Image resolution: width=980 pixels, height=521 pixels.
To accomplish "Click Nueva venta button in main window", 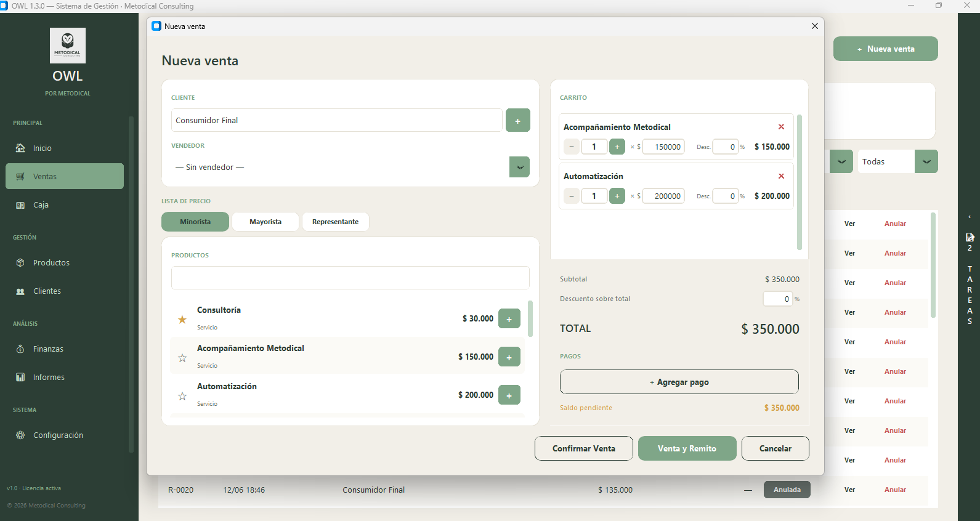I will point(886,49).
